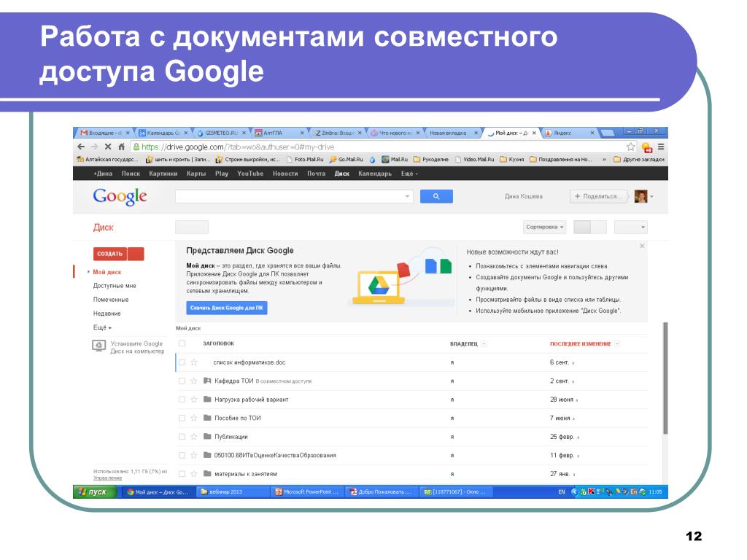Open Доступные мне in the sidebar
This screenshot has width=747, height=560.
(115, 286)
